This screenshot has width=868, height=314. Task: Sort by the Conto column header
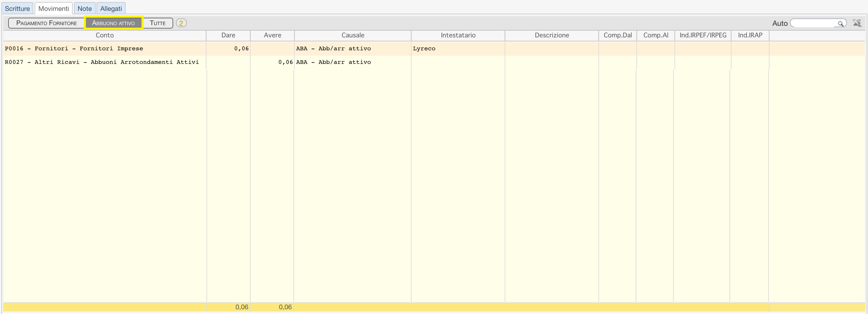105,35
